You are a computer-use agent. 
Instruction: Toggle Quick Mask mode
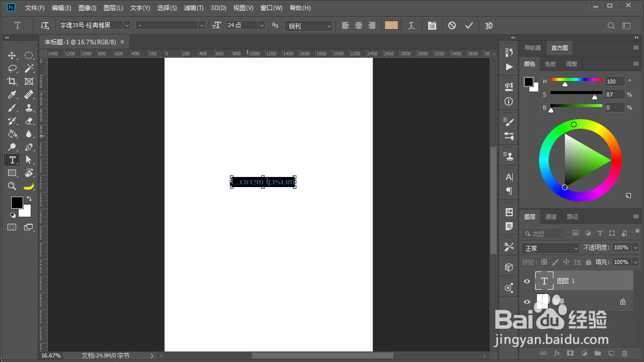coord(12,227)
